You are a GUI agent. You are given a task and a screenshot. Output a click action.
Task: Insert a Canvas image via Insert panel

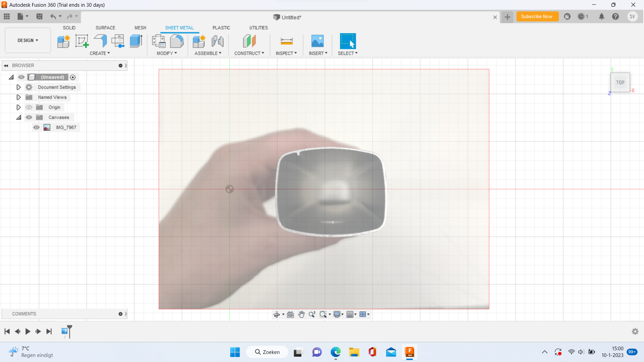point(317,41)
